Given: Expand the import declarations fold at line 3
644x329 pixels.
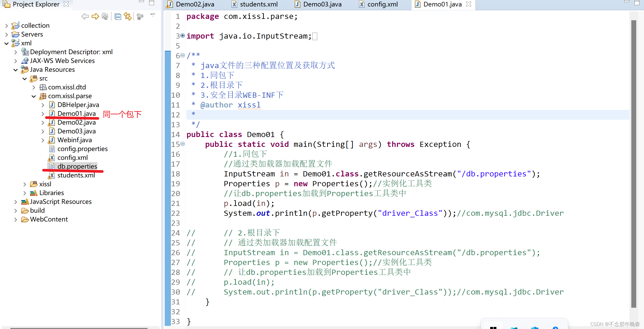Looking at the screenshot, I should 182,36.
